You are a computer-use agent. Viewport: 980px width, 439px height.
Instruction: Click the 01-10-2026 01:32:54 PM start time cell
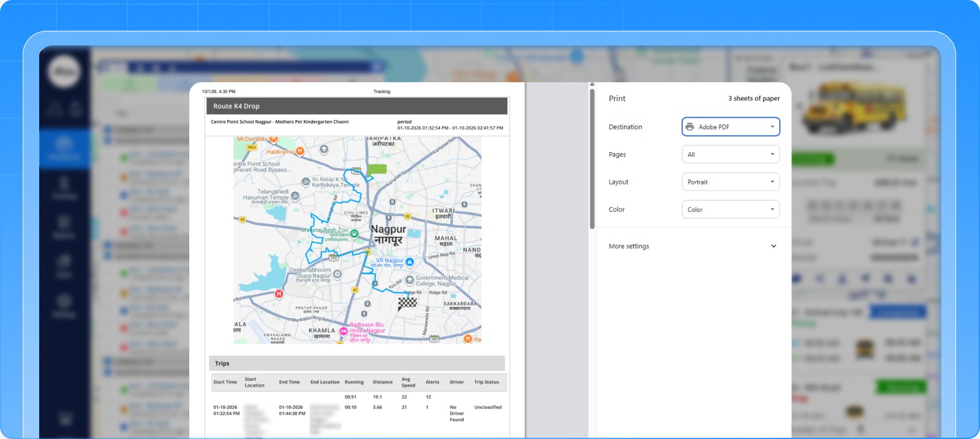coord(227,410)
